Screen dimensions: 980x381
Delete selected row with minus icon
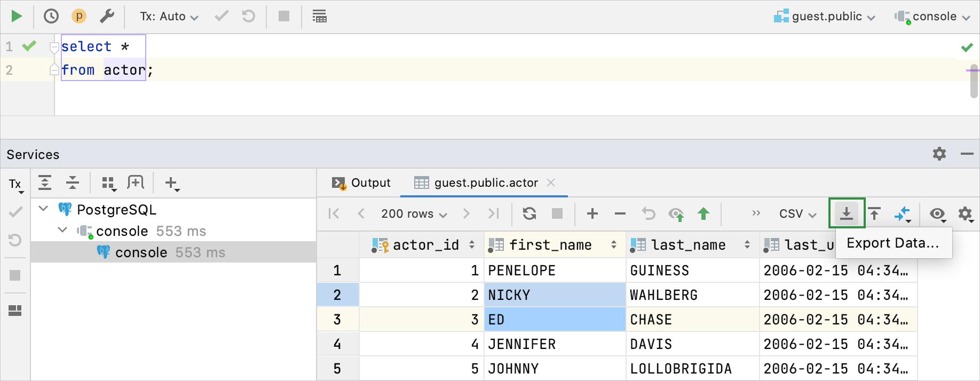(620, 213)
